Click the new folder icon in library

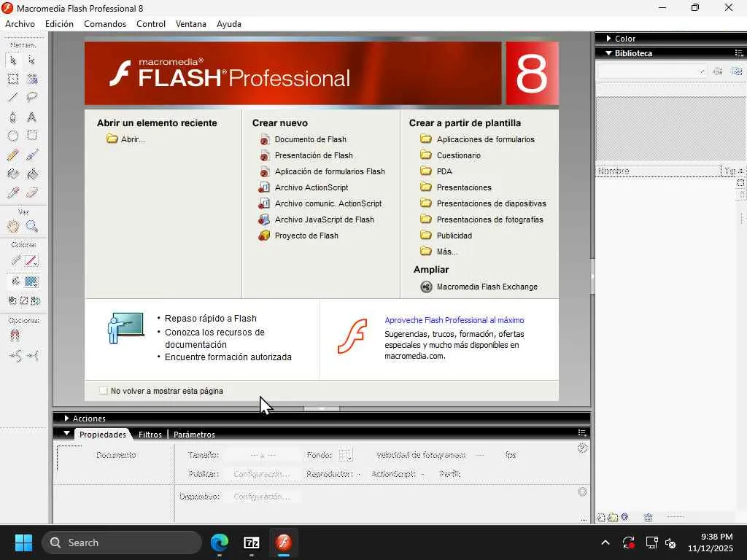[613, 517]
